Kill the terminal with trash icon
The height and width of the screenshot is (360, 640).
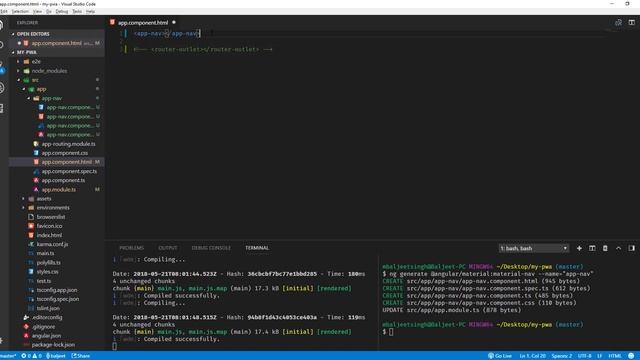(x=605, y=248)
